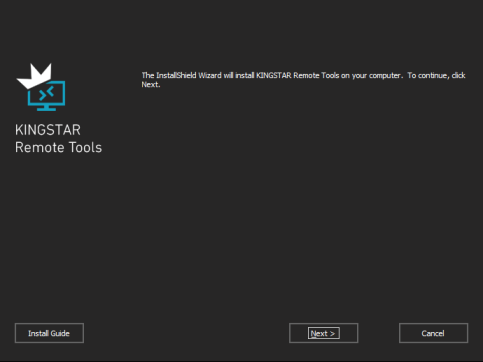Screen dimensions: 483x362
Task: Click the Install Guide button
Action: click(x=49, y=333)
